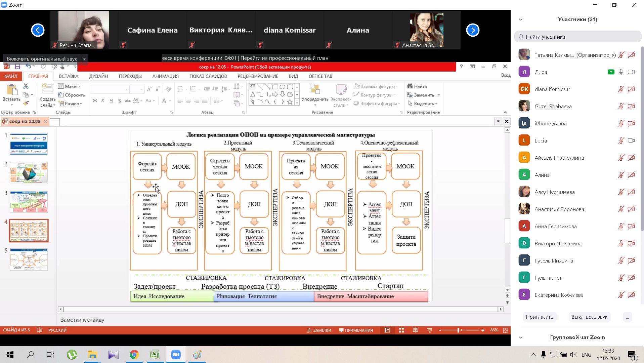Screen dimensions: 644x363
Task: Toggle Lucia's video camera icon
Action: tap(631, 140)
